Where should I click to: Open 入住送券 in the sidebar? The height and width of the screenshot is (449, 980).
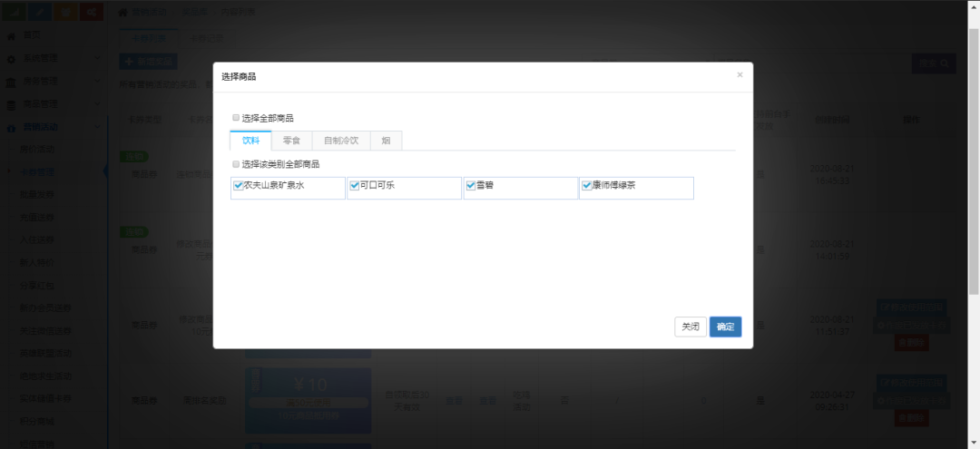[x=37, y=239]
